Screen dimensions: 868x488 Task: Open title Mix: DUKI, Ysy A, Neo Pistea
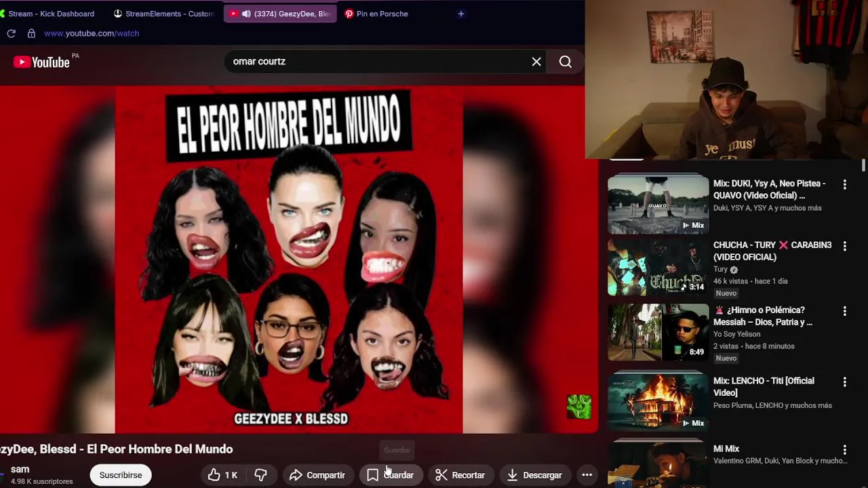click(x=770, y=189)
